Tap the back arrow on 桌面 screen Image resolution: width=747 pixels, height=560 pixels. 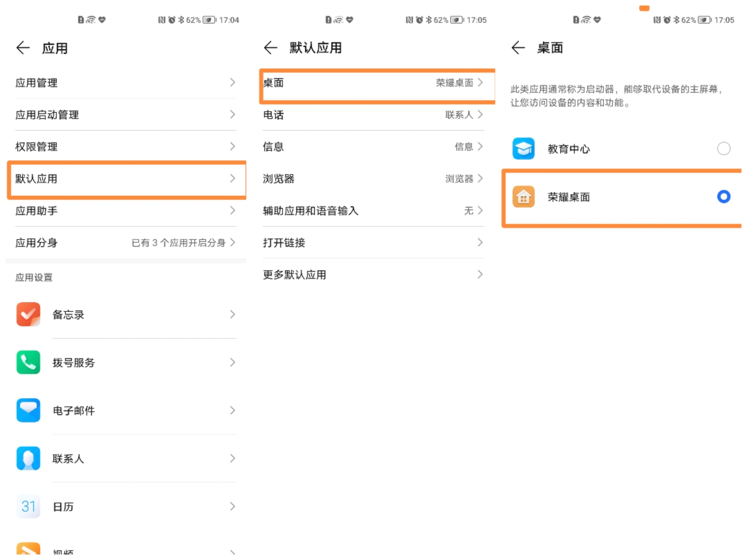[x=518, y=48]
